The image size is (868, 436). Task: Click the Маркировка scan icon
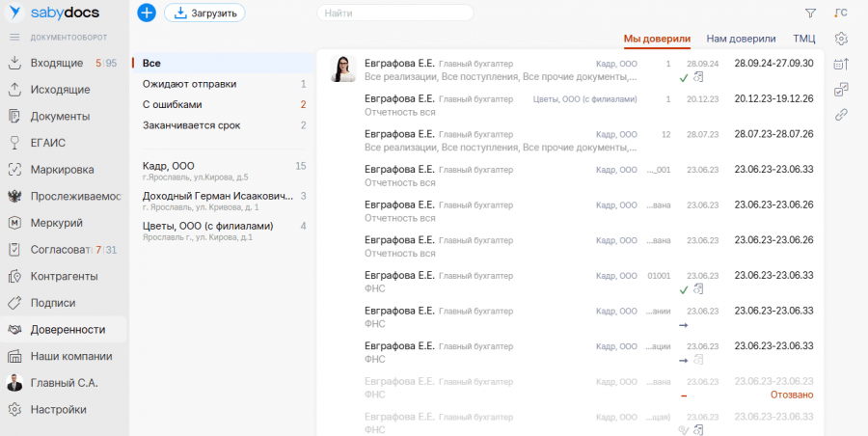click(x=14, y=170)
